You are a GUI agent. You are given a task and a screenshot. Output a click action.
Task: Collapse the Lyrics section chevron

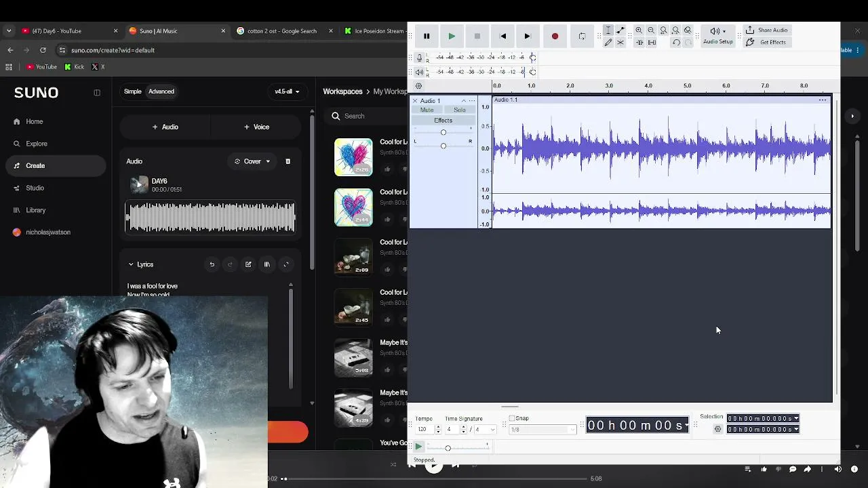tap(131, 264)
